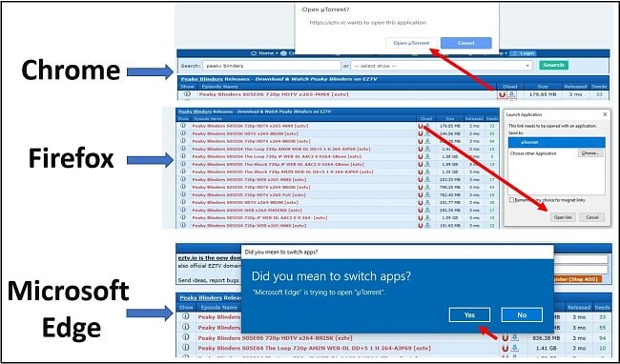Click Open µTorrent in the Chrome dialog
The image size is (620, 364).
point(411,43)
